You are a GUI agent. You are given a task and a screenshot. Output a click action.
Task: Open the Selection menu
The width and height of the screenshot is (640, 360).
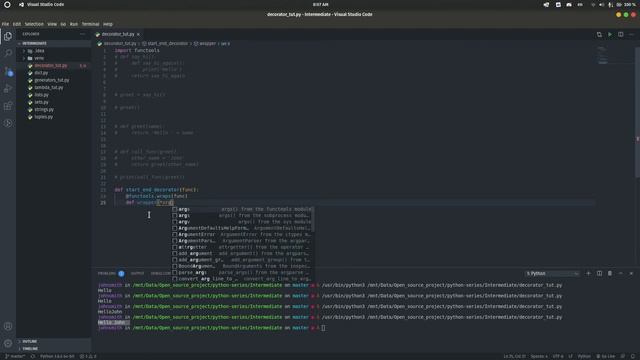coord(34,24)
